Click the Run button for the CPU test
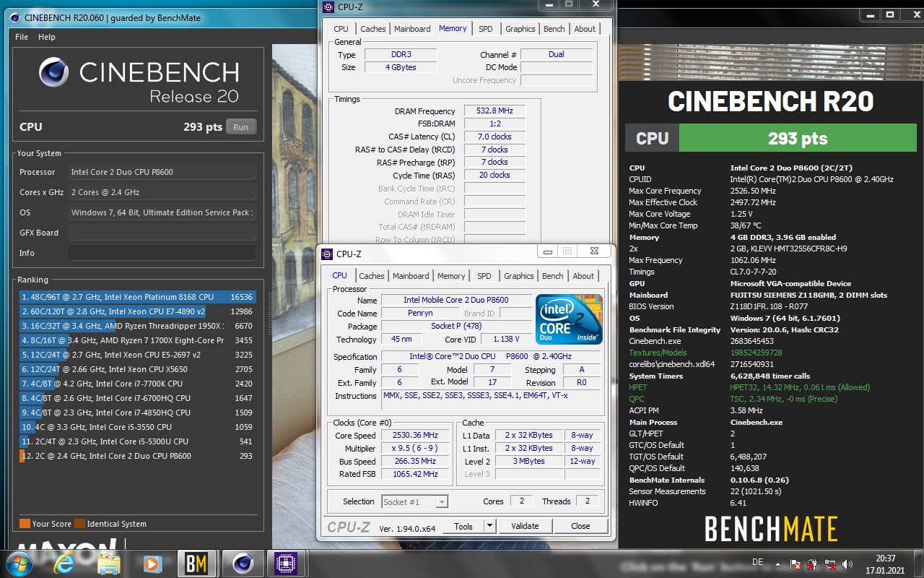This screenshot has width=924, height=578. (x=241, y=127)
